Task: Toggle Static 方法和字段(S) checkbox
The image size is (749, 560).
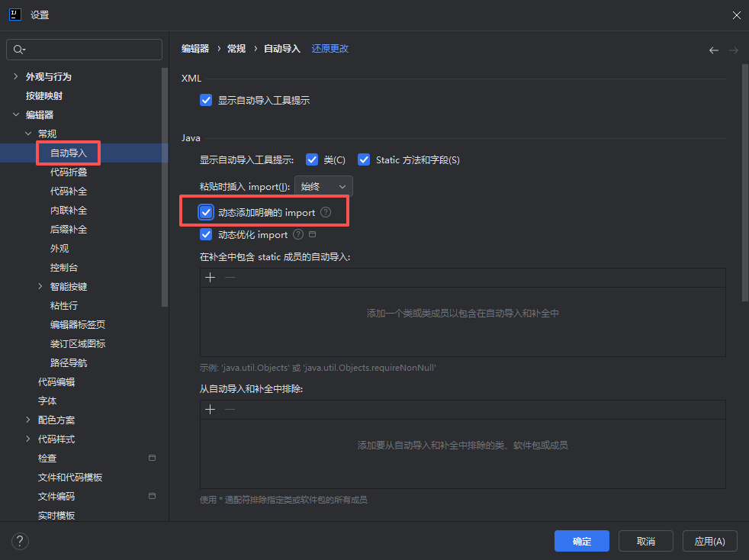Action: click(364, 159)
